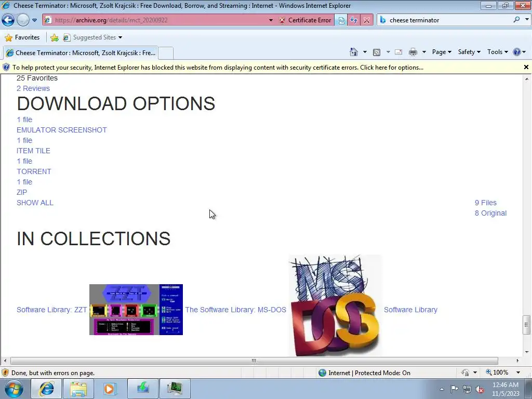Screen dimensions: 532x399
Task: Open the Windows Start orb
Action: click(x=14, y=389)
